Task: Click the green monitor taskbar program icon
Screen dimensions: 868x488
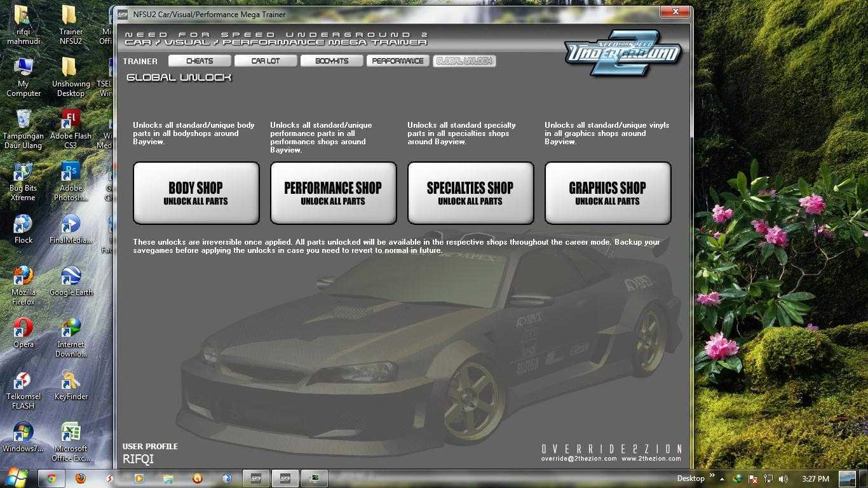Action: 315,478
